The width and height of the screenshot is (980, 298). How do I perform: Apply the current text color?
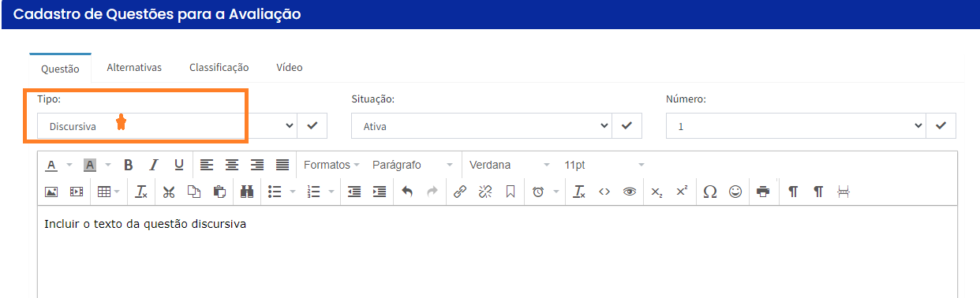click(52, 165)
